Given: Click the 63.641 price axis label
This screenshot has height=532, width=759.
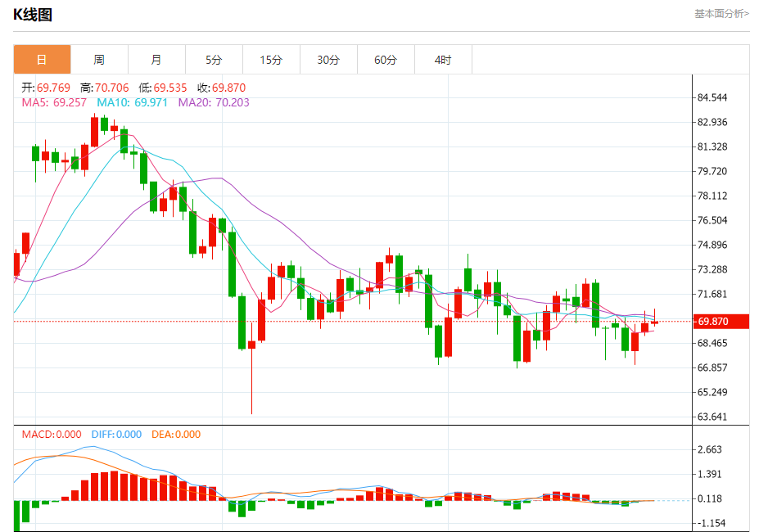Looking at the screenshot, I should click(712, 417).
